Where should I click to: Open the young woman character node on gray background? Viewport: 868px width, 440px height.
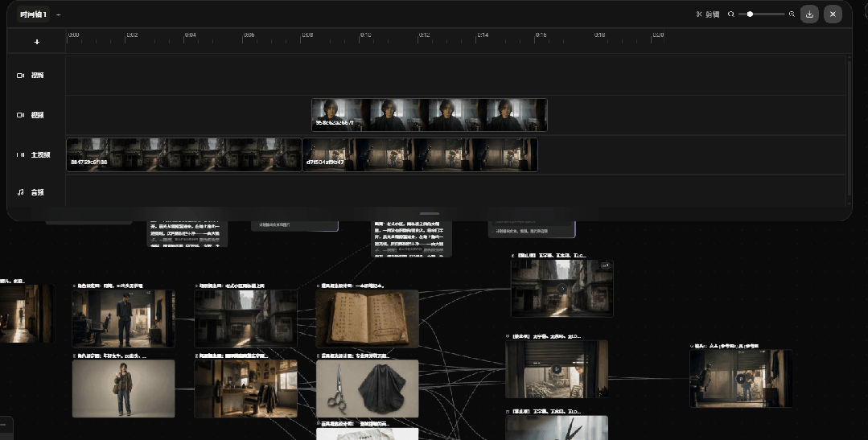[x=123, y=388]
